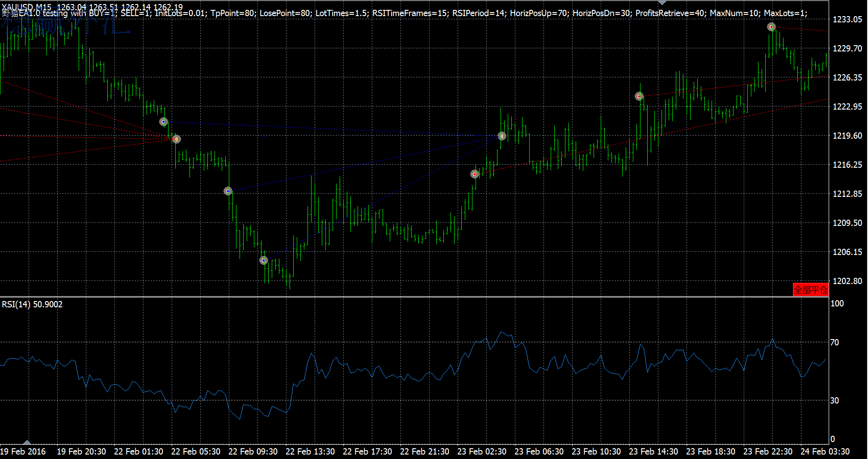
Task: Click the 19 Feb 2016 date label
Action: [23, 451]
